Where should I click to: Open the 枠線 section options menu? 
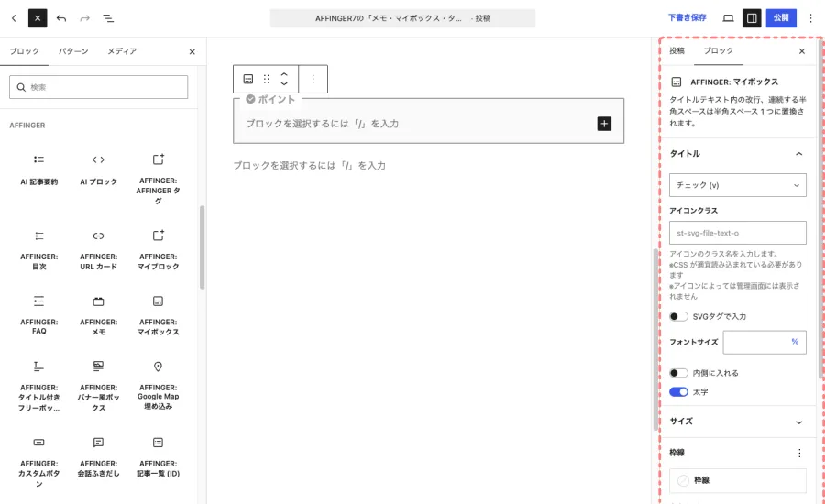[x=799, y=453]
